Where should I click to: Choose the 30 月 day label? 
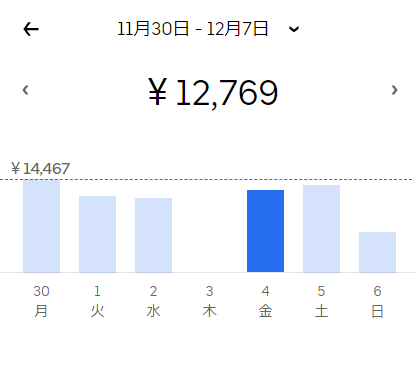coord(41,301)
